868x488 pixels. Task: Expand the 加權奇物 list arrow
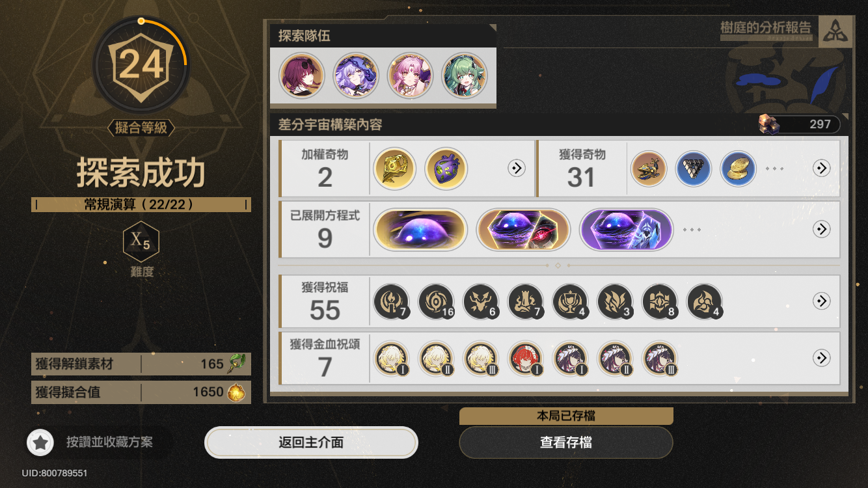coord(516,169)
